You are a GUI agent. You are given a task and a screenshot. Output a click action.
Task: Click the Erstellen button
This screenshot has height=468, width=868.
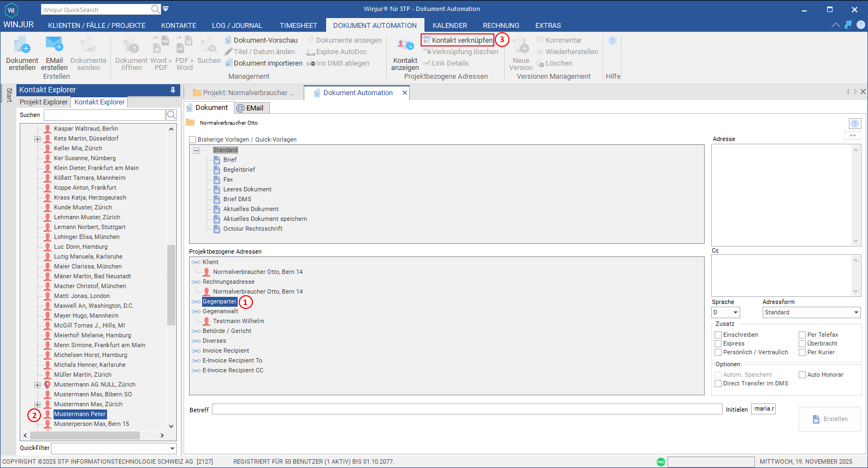point(830,419)
